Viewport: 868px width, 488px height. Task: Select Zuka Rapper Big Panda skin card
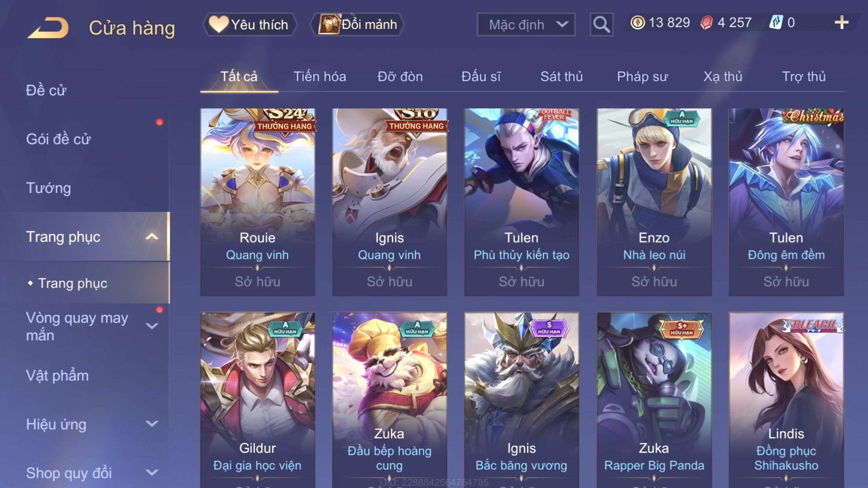pyautogui.click(x=654, y=400)
